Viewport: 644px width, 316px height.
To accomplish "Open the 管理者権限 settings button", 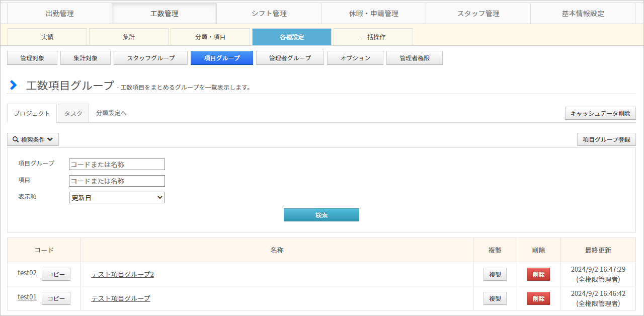I will 414,58.
